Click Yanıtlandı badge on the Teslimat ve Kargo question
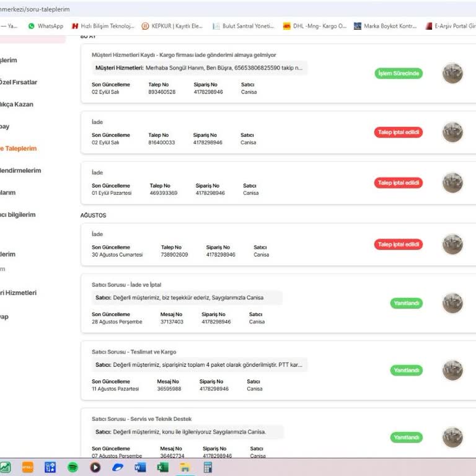Image resolution: width=476 pixels, height=476 pixels. (407, 370)
